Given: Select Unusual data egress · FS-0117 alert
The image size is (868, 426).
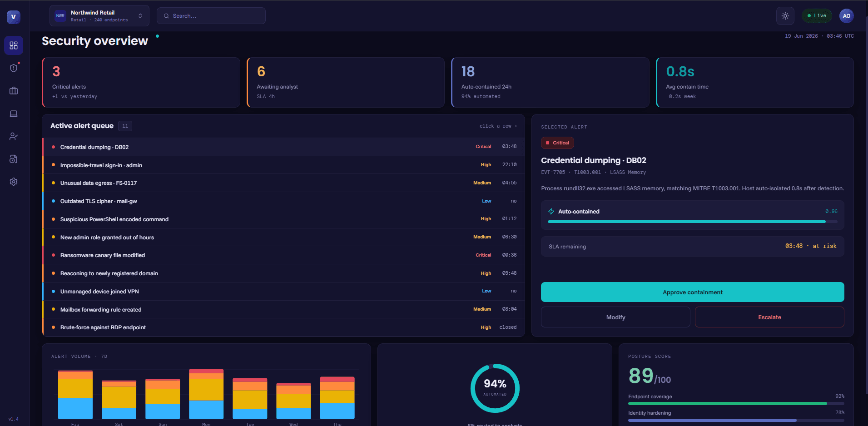Looking at the screenshot, I should pos(283,183).
